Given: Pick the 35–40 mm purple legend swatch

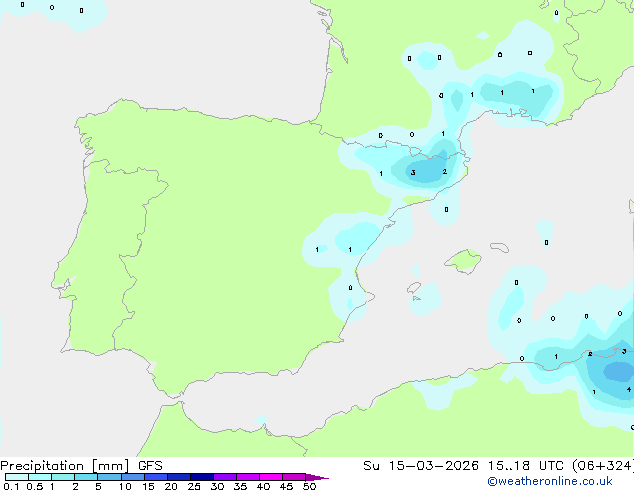Looking at the screenshot, I should (247, 477).
